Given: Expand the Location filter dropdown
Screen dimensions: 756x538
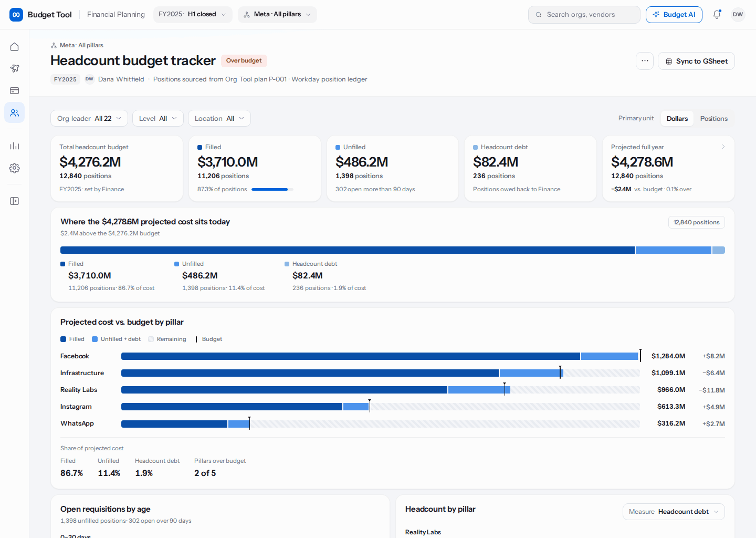Looking at the screenshot, I should (219, 118).
